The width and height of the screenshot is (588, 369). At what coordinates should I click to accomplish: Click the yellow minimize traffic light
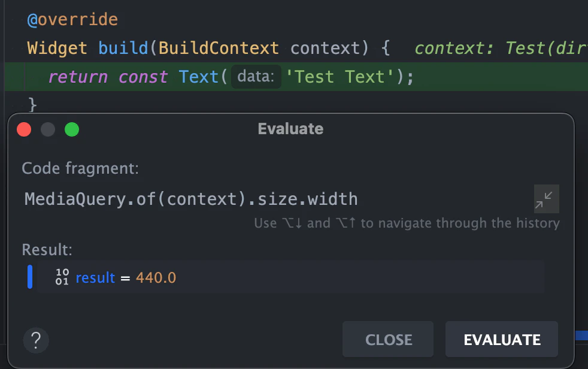coord(48,129)
